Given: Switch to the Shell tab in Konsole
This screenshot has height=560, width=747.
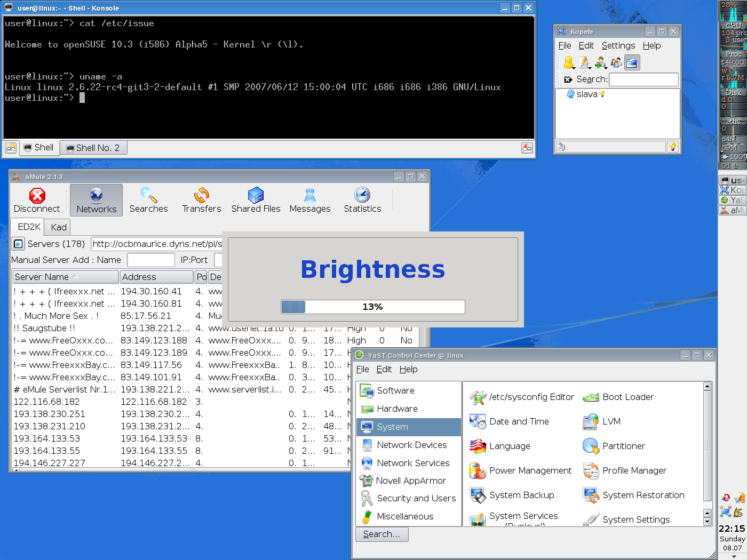Looking at the screenshot, I should [x=39, y=148].
